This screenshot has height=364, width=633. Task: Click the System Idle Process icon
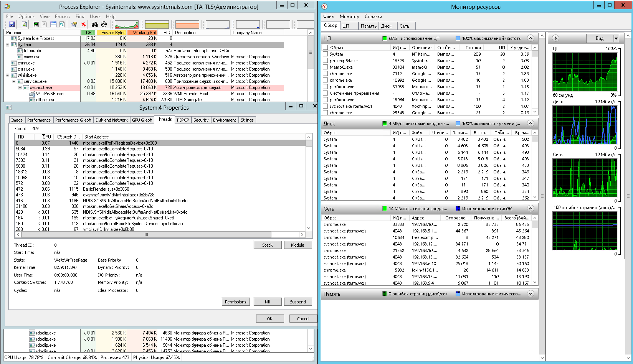coord(14,38)
